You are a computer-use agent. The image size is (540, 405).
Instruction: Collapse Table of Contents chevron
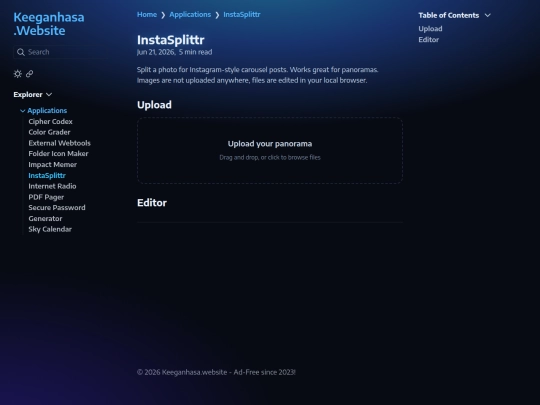(x=488, y=15)
